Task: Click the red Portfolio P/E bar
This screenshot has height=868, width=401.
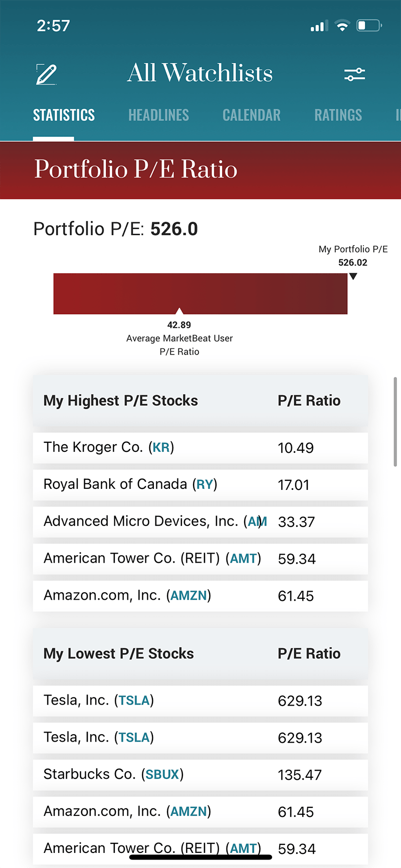Action: tap(200, 293)
